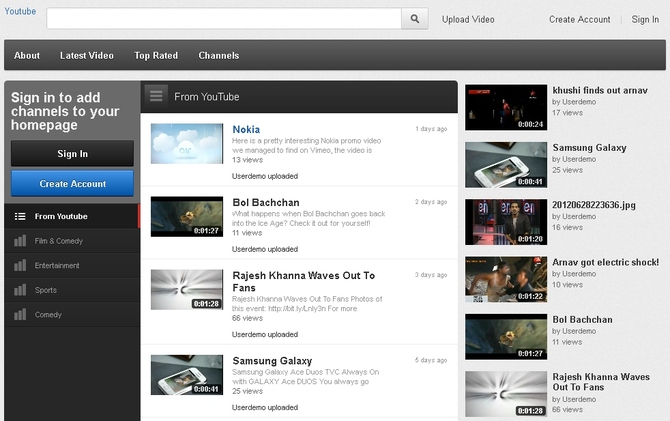The width and height of the screenshot is (670, 421).
Task: Click Bol Bachchan title in right sidebar
Action: [582, 319]
